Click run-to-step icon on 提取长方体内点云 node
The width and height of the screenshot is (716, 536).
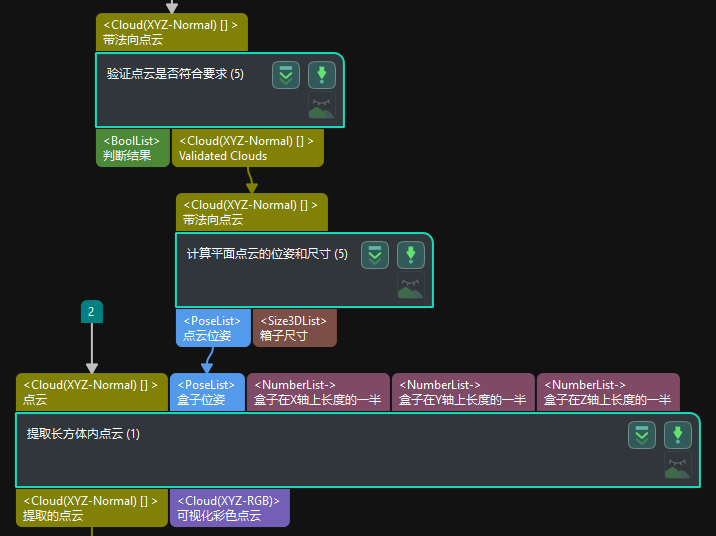642,435
